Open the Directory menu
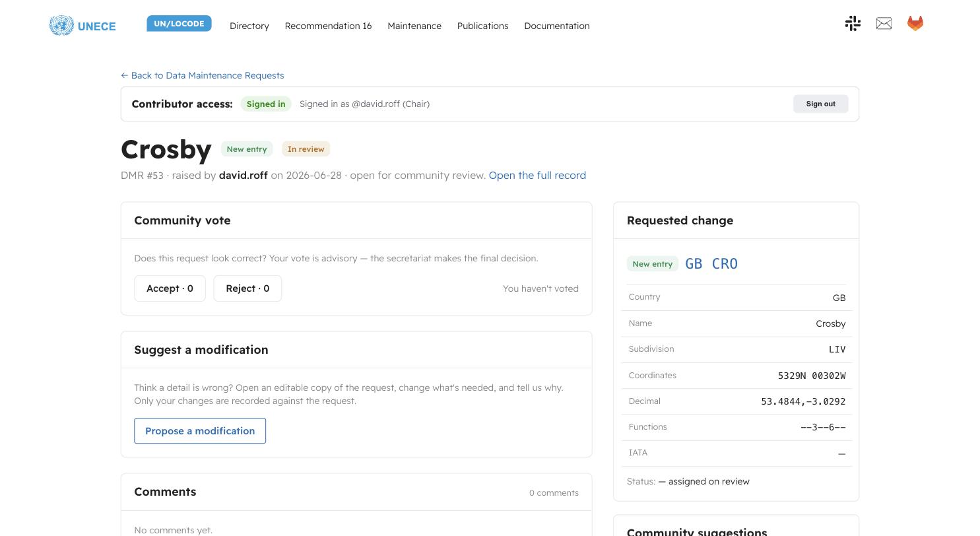The width and height of the screenshot is (980, 536). 249,26
